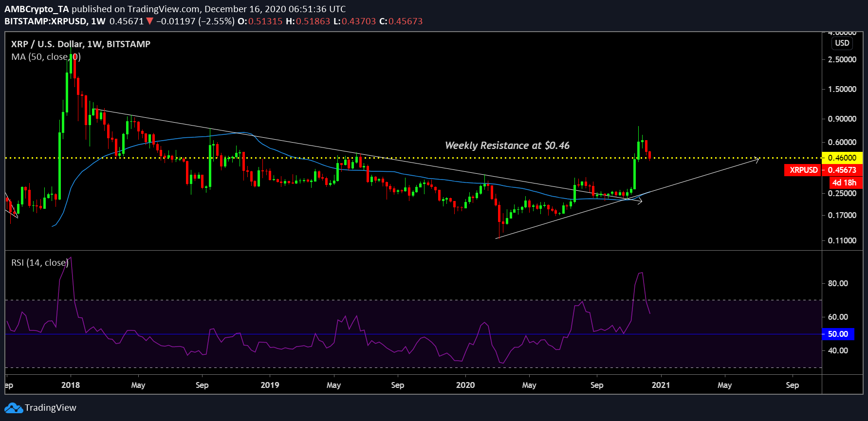Click the H:0.51863 high value in header
The image size is (868, 421).
[308, 21]
